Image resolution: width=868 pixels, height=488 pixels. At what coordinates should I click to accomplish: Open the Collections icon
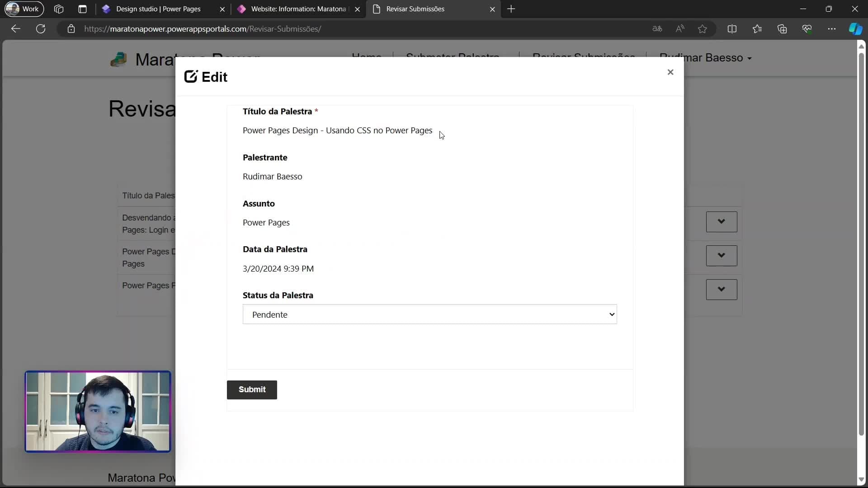tap(782, 29)
